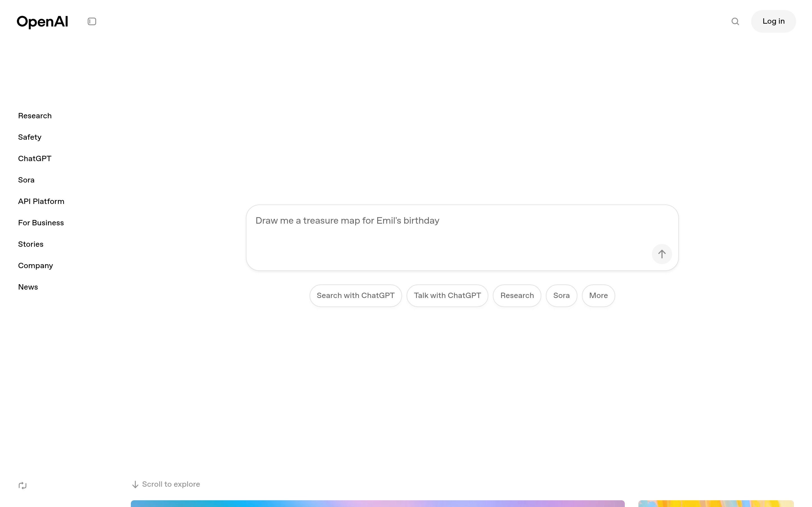Choose the Research suggestion pill
Screen dimensions: 812x507
pos(517,295)
